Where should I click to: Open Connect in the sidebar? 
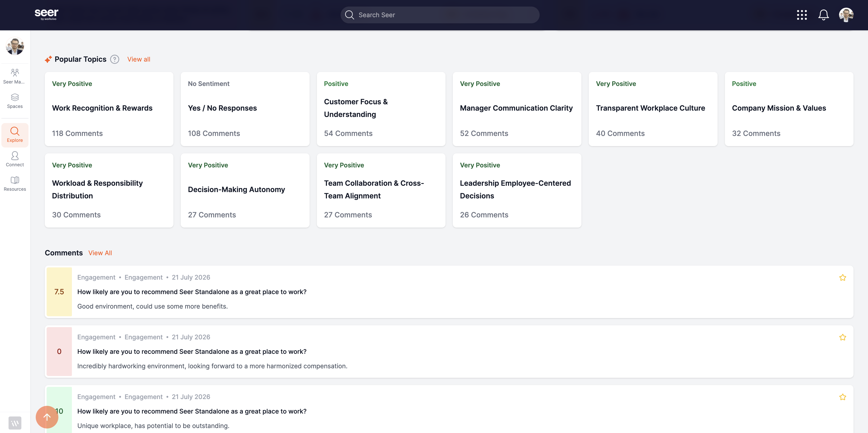[15, 159]
